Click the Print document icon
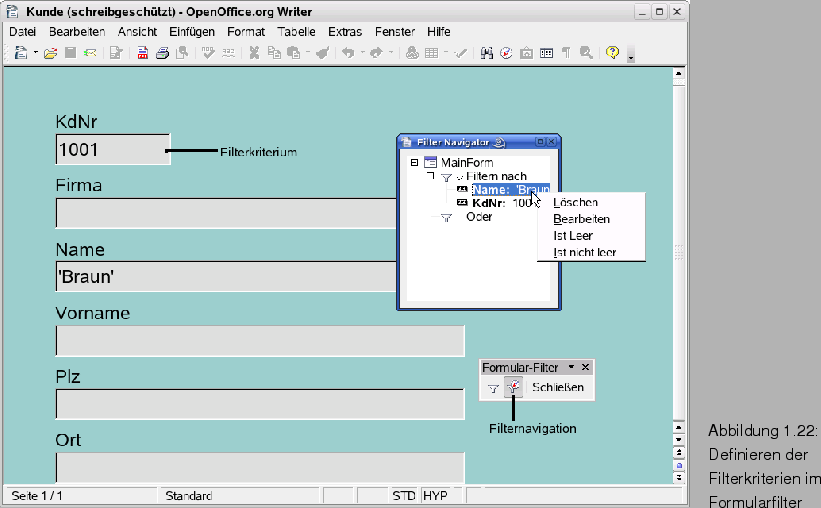Viewport: 821px width, 508px height. pyautogui.click(x=161, y=53)
